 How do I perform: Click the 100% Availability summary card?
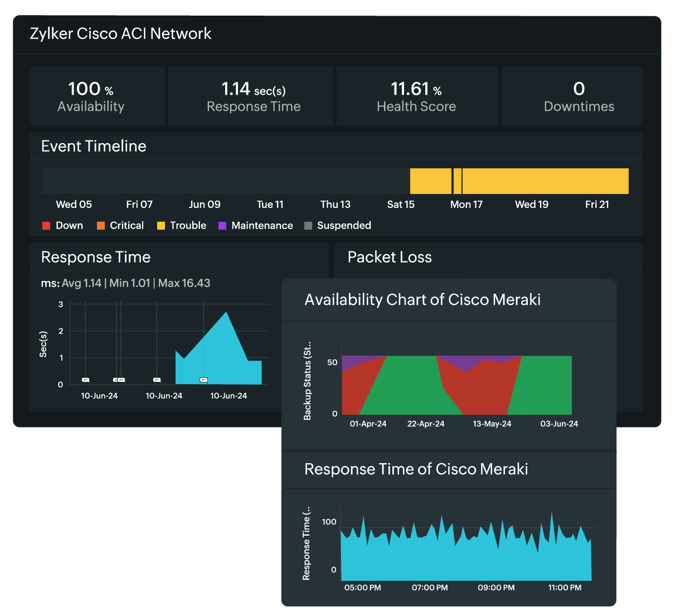[98, 96]
